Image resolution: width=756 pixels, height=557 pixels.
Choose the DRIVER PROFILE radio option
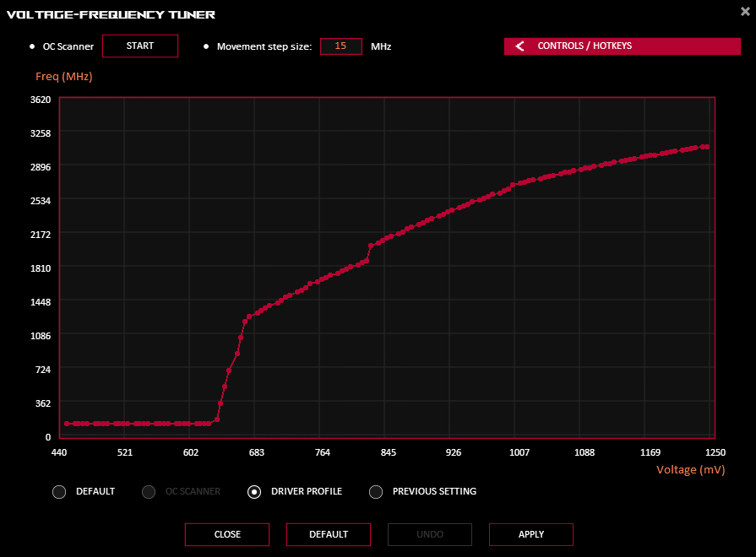[254, 492]
